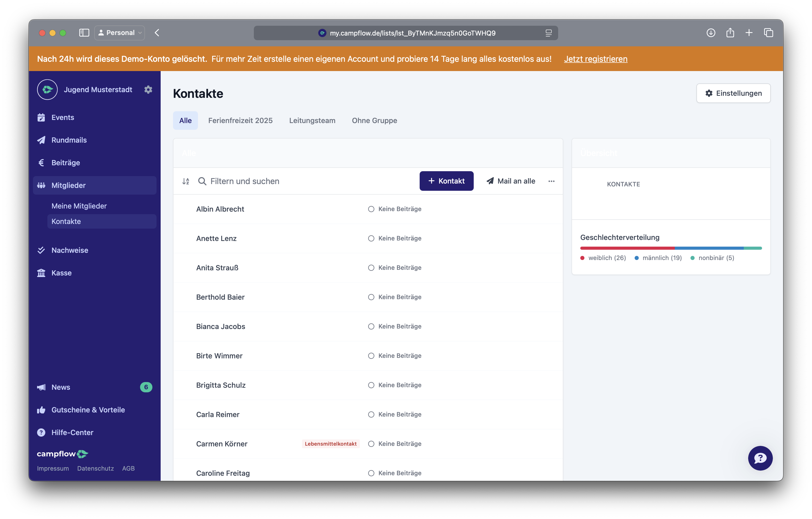Viewport: 812px width, 519px height.
Task: Follow the Jetzt registrieren link
Action: click(x=595, y=59)
